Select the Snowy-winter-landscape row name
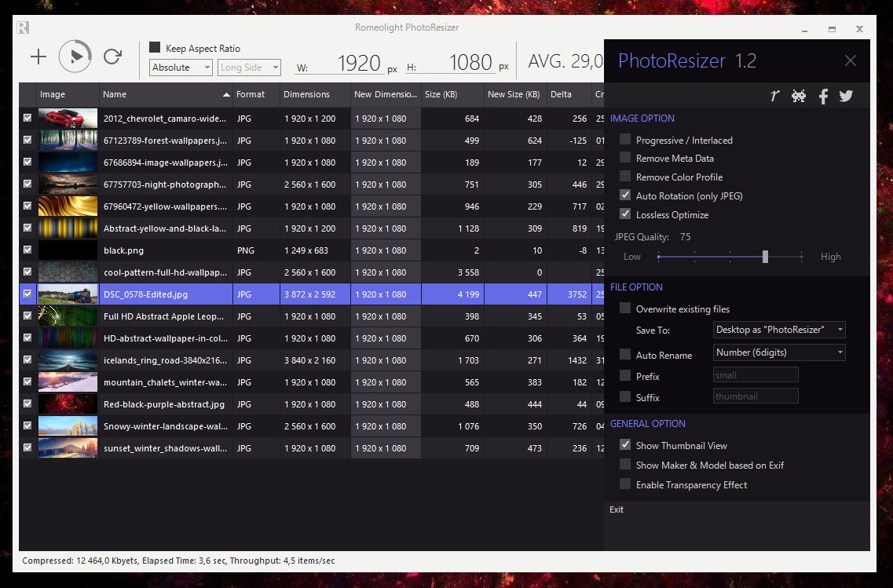893x588 pixels. (165, 426)
